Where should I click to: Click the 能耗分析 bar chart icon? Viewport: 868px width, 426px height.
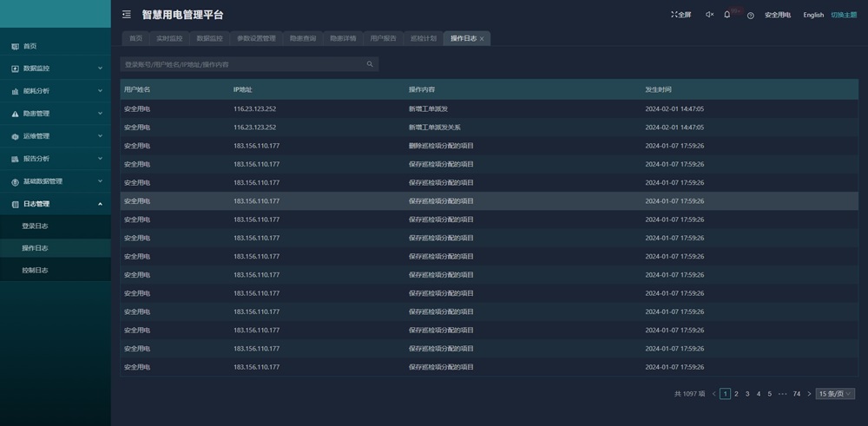tap(15, 91)
